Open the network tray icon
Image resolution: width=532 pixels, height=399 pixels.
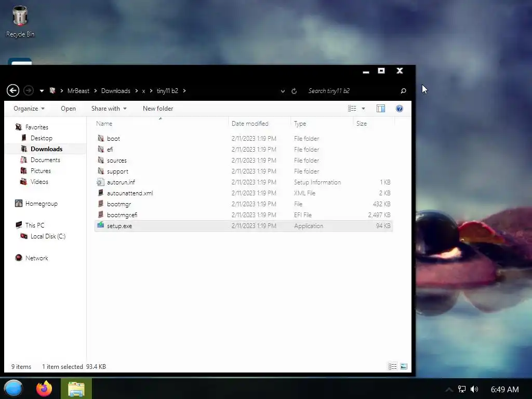[462, 389]
